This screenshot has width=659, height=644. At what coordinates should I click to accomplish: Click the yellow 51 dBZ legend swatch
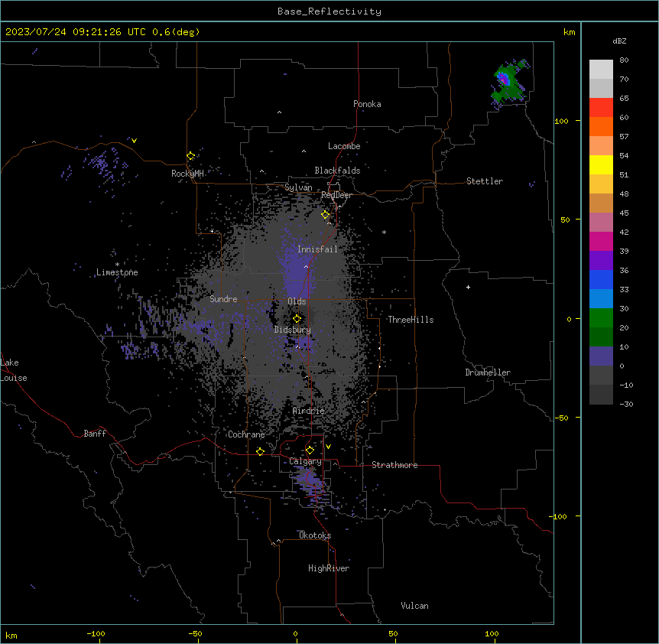pyautogui.click(x=601, y=164)
